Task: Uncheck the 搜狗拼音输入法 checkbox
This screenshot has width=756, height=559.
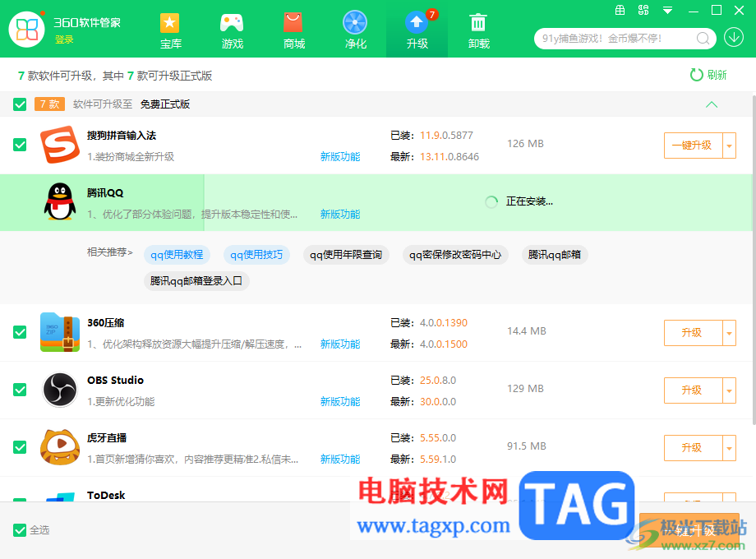Action: [x=20, y=145]
